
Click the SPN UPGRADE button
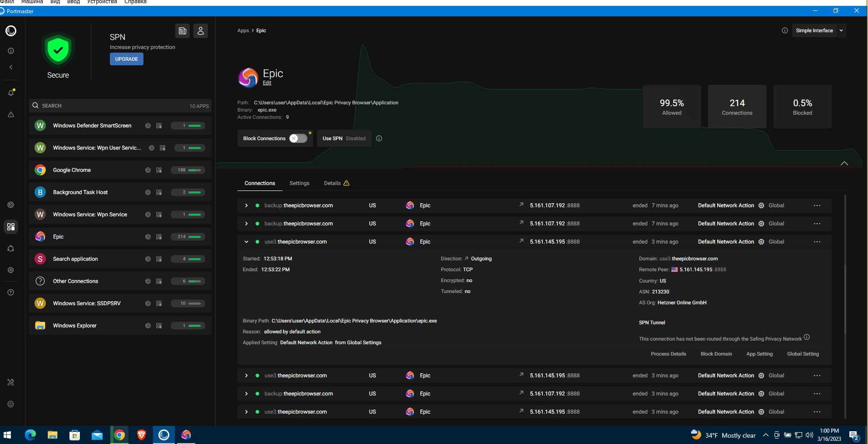tap(127, 59)
